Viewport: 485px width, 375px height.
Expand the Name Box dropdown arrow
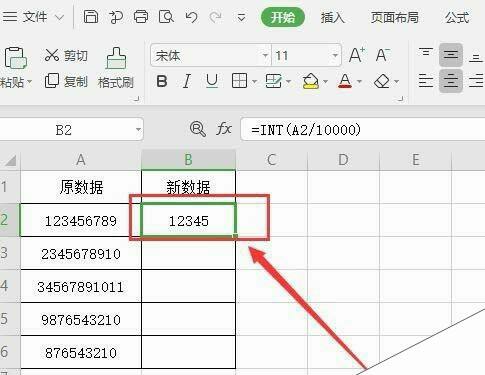tap(138, 130)
